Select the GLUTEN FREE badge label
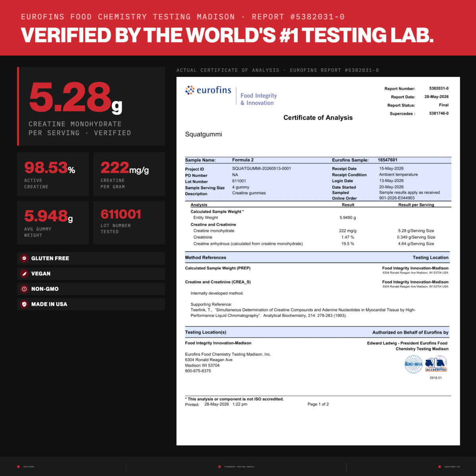The height and width of the screenshot is (476, 476). (x=50, y=258)
